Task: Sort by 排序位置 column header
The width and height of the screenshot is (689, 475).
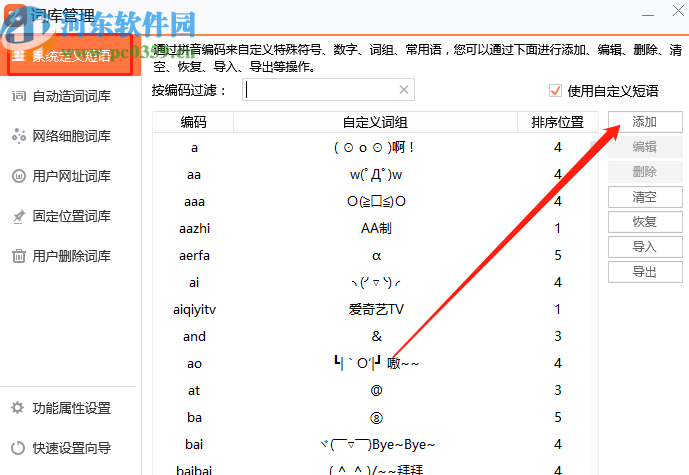Action: coord(558,122)
